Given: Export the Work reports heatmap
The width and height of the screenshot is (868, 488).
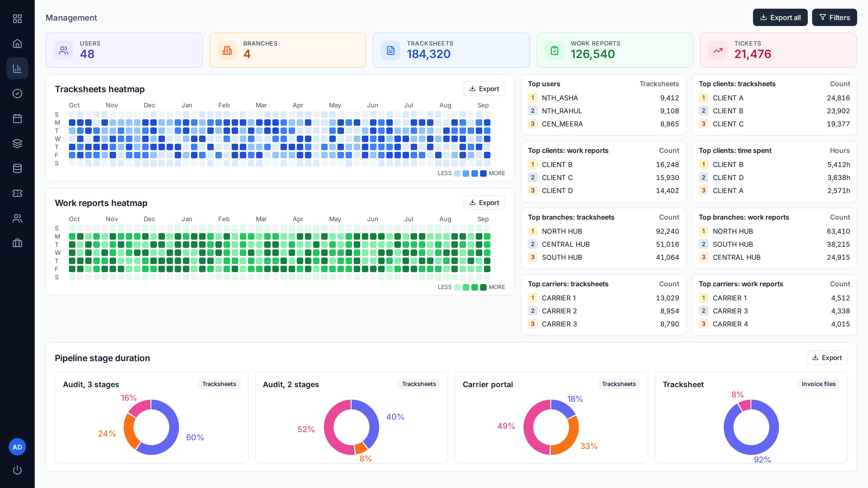Looking at the screenshot, I should (484, 203).
